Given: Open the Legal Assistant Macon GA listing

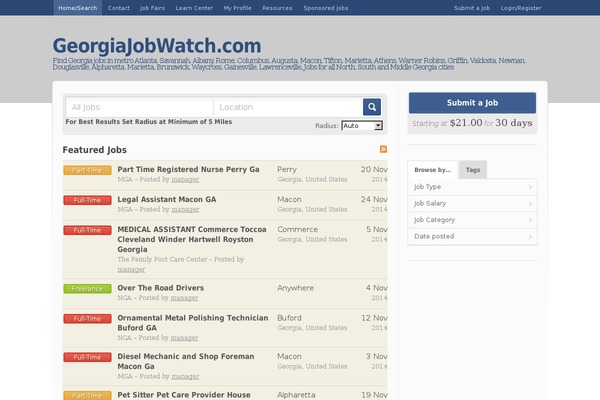Looking at the screenshot, I should (167, 199).
